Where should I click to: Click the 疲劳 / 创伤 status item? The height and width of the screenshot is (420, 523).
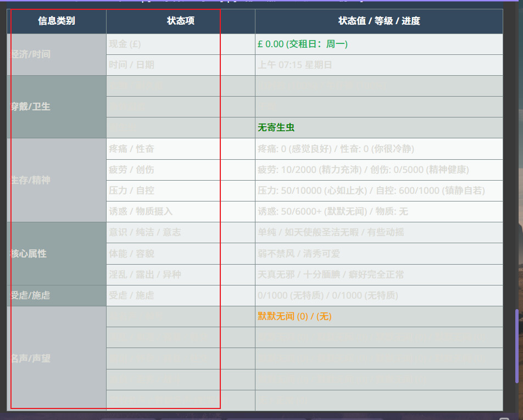pyautogui.click(x=180, y=170)
